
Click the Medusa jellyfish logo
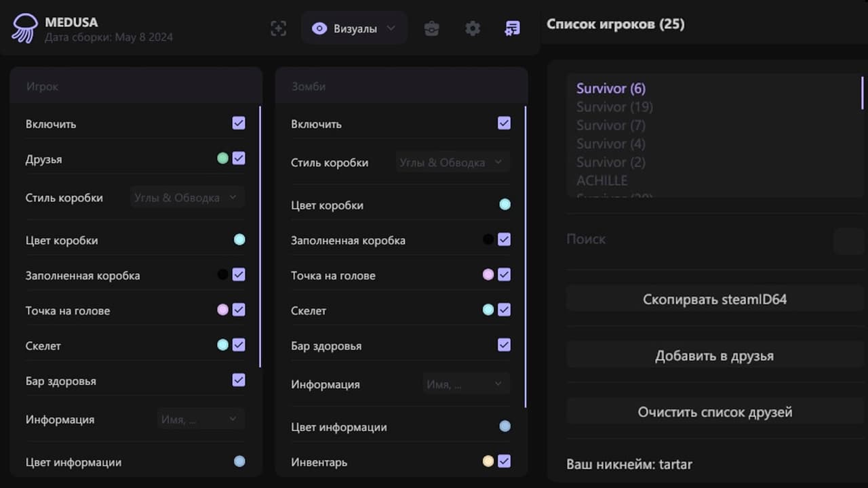click(25, 28)
